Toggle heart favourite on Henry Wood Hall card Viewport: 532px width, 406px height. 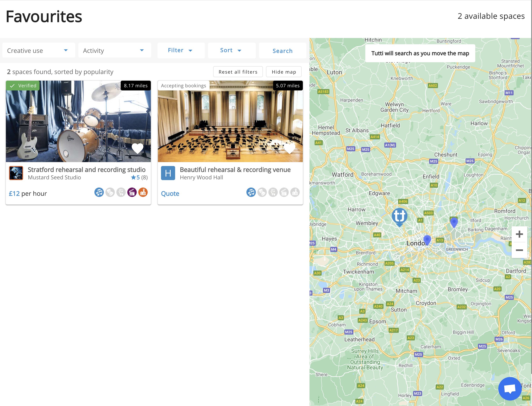point(289,148)
